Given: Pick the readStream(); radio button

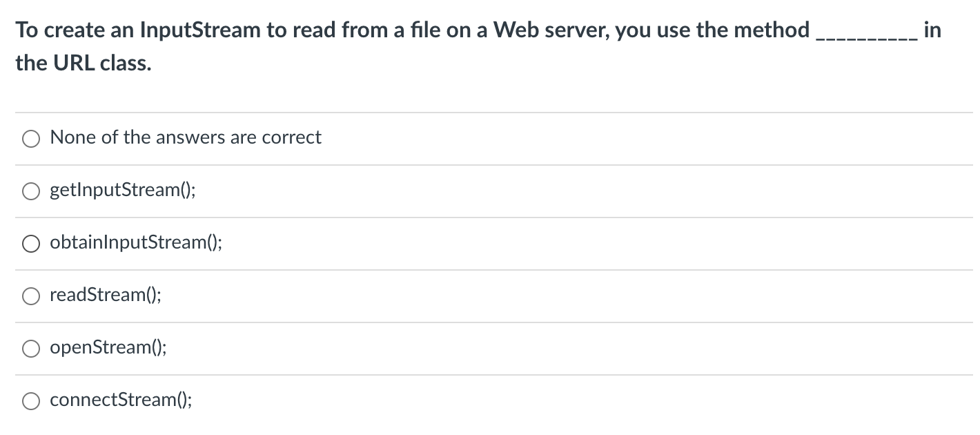Looking at the screenshot, I should click(x=32, y=296).
